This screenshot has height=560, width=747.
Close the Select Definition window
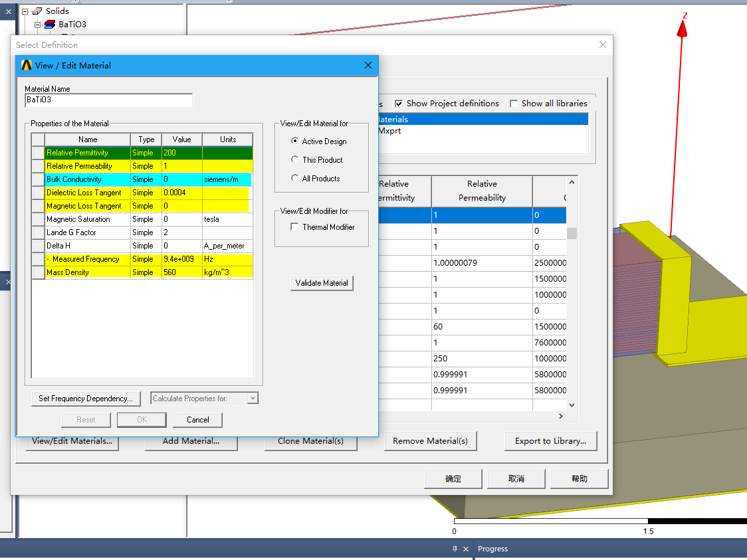(x=603, y=45)
